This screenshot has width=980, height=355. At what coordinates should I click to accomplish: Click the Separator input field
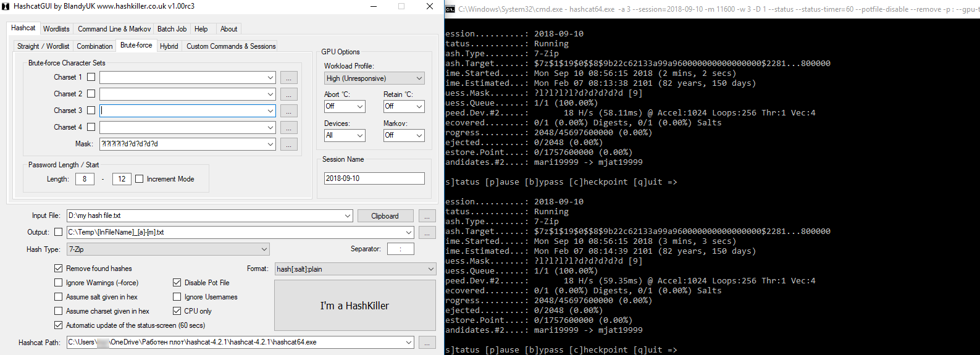click(401, 249)
